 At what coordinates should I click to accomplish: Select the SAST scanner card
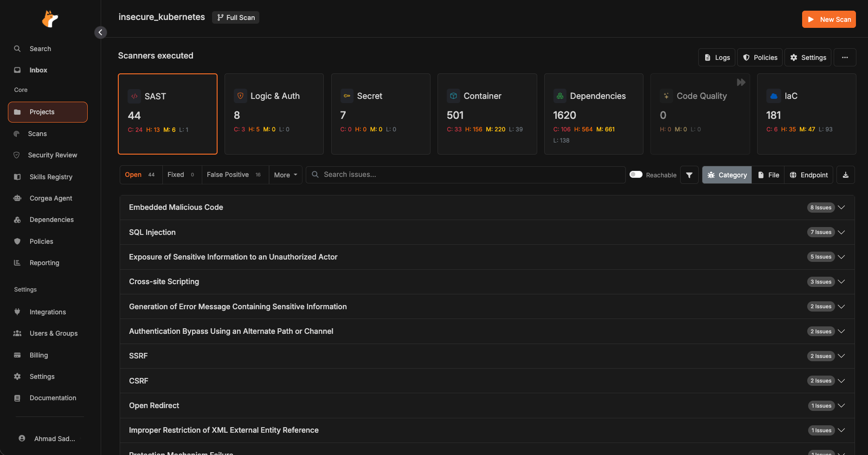[167, 114]
